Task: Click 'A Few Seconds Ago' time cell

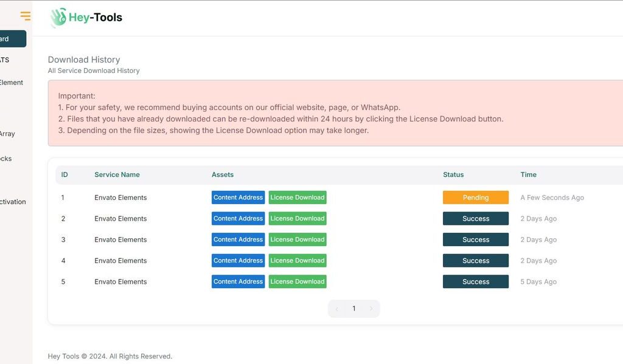Action: click(x=552, y=197)
